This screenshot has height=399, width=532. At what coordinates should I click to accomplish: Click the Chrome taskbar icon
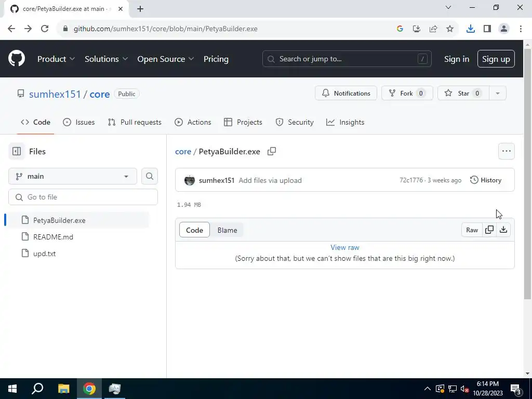(x=89, y=389)
